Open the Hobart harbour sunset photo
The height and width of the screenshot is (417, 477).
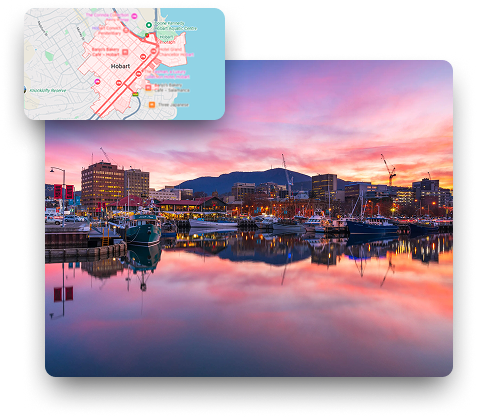tap(249, 218)
